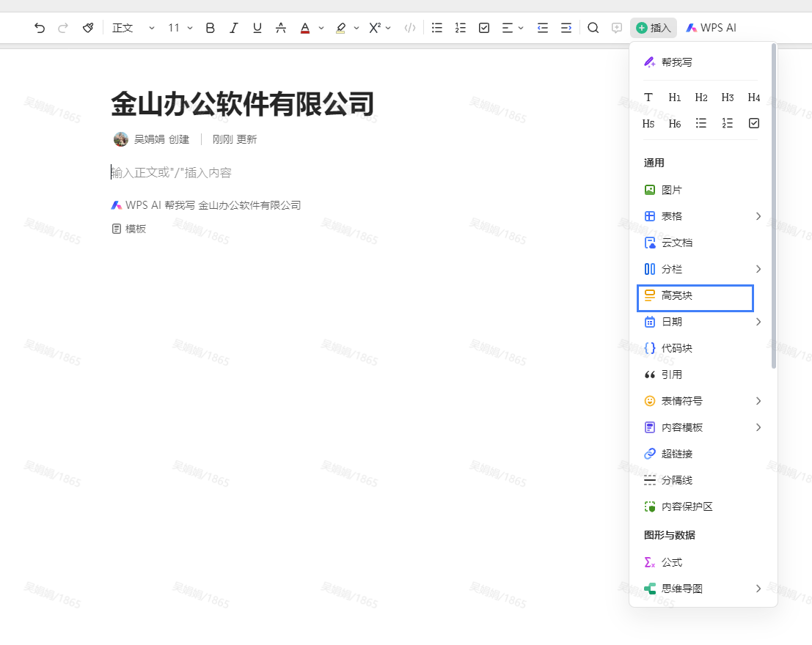The width and height of the screenshot is (812, 645).
Task: Click the WPS AI 帮我写 suggestion in the document
Action: tap(205, 205)
